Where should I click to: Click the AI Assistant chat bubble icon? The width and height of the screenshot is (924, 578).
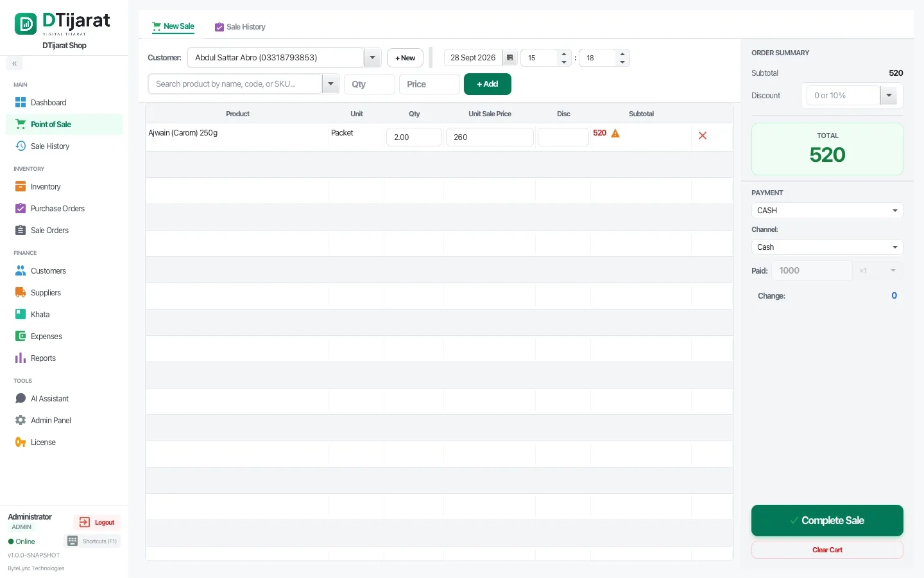click(x=21, y=398)
